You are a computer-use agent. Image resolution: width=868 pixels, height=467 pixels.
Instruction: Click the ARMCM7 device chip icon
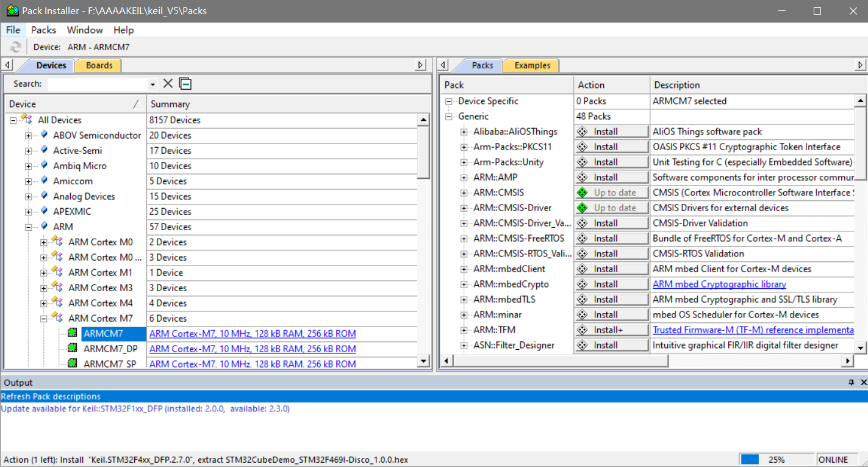click(73, 333)
